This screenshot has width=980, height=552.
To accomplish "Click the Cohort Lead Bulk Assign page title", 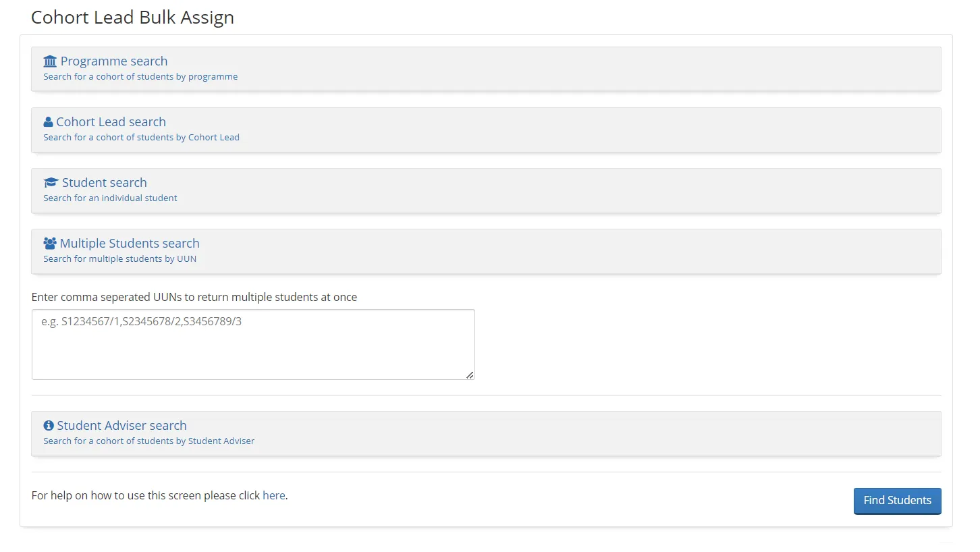I will point(132,17).
